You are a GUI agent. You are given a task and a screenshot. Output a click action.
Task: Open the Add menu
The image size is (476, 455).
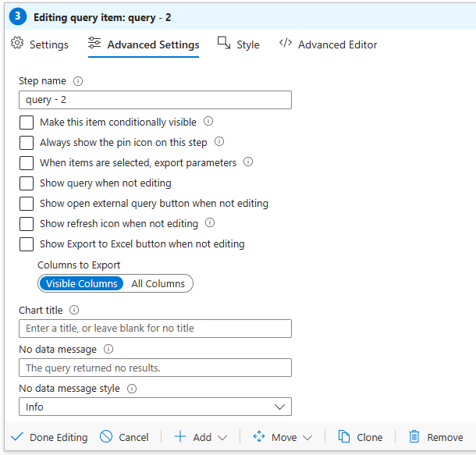(201, 437)
